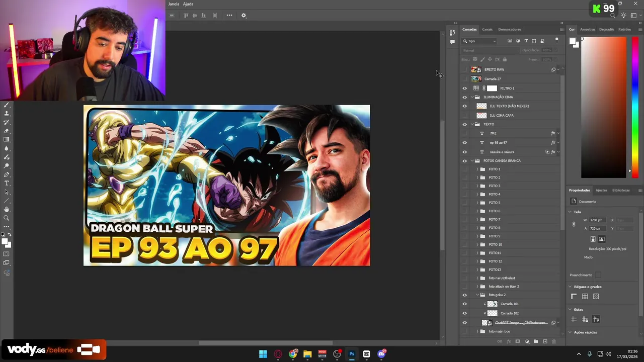Image resolution: width=644 pixels, height=362 pixels.
Task: Select the Hand tool
Action: pos(7,209)
